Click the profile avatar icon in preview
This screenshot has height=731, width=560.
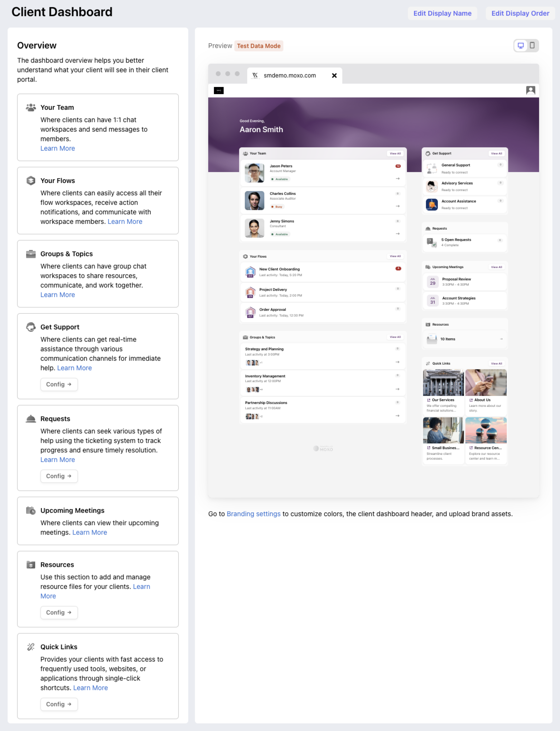click(530, 90)
